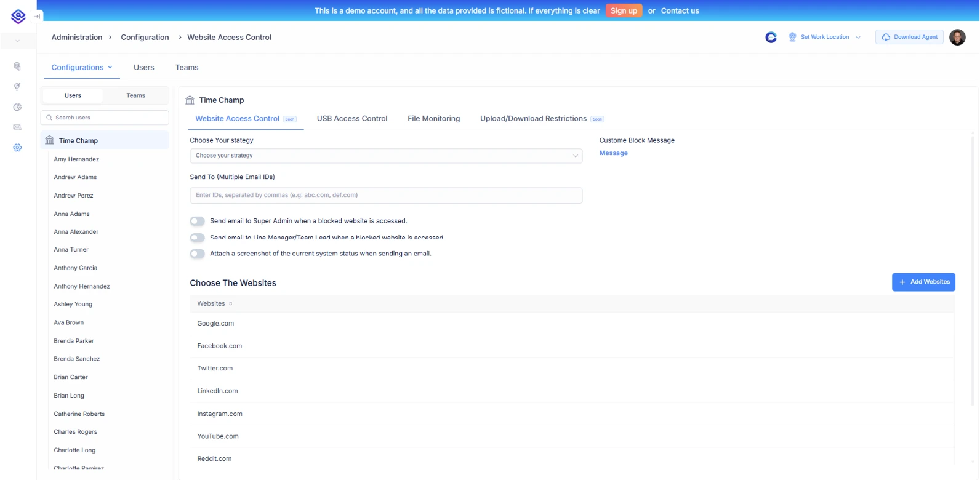Expand the collapsed chevron below the logo
This screenshot has width=980, height=480.
[x=17, y=41]
